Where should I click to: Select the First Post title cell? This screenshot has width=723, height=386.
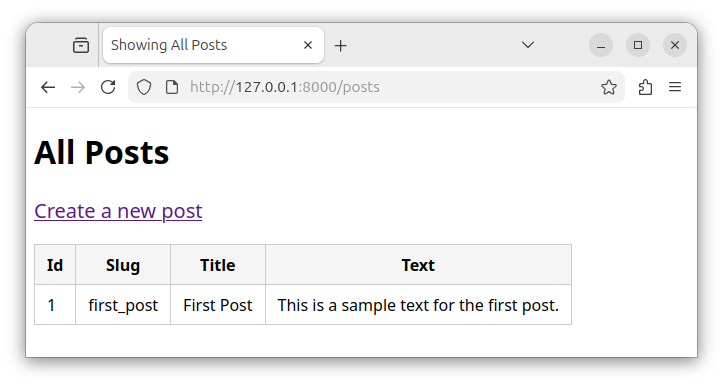(x=218, y=305)
